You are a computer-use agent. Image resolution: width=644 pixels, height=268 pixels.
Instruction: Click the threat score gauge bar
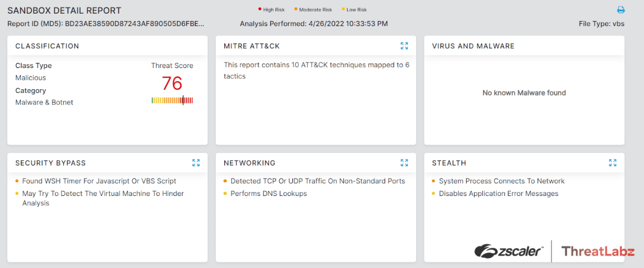click(x=172, y=101)
